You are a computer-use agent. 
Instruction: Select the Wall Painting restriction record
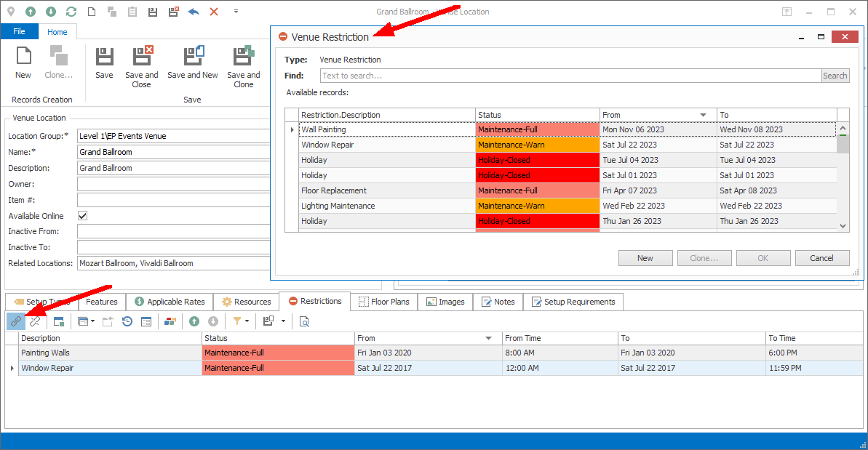(x=567, y=129)
